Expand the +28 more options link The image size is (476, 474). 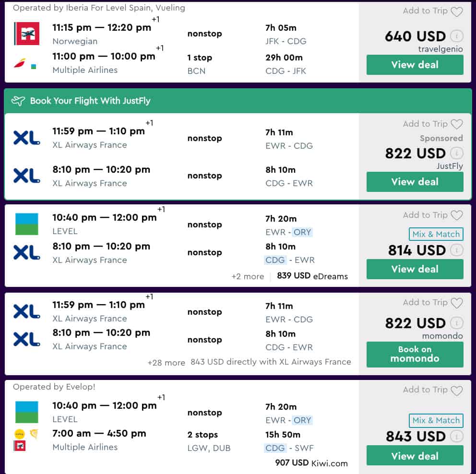pos(167,363)
